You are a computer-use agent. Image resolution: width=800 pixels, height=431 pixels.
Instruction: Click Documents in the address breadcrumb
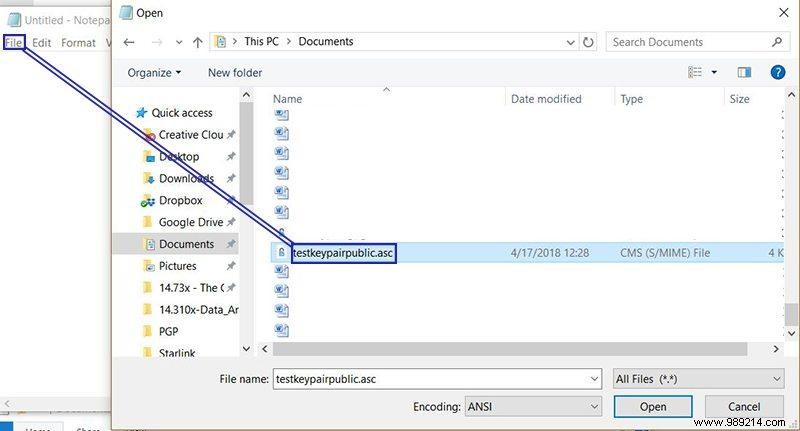(326, 42)
